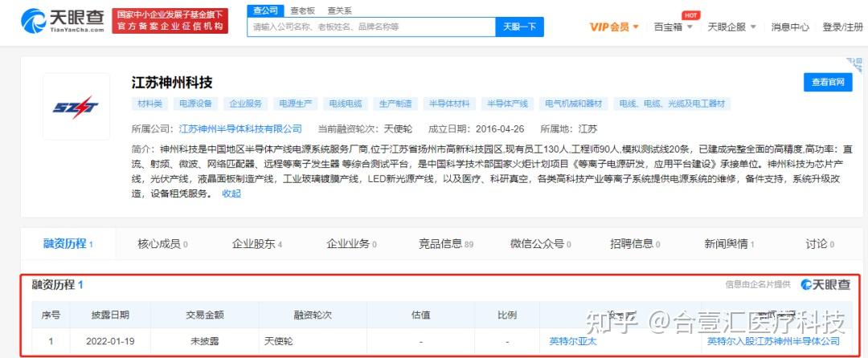The height and width of the screenshot is (358, 868).
Task: Open 消息中心
Action: pos(790,26)
